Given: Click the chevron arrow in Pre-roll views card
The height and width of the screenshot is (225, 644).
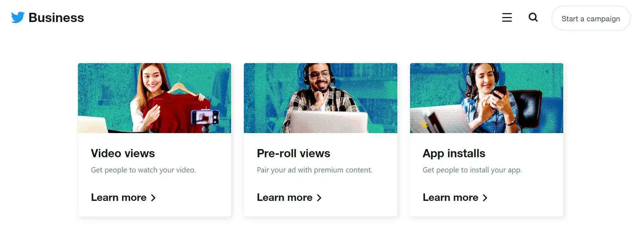Looking at the screenshot, I should (319, 198).
